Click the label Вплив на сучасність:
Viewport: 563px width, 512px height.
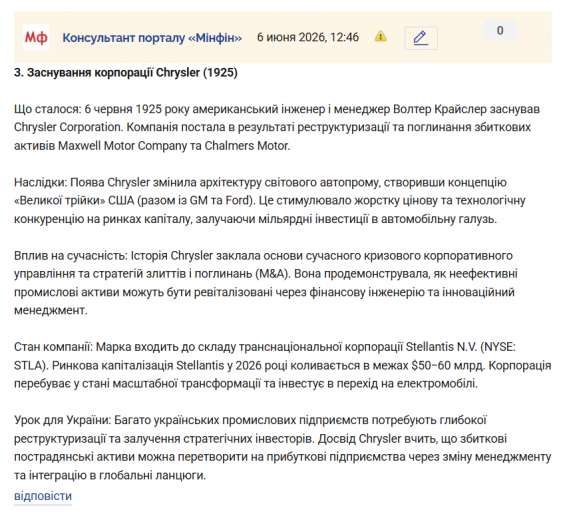pos(71,256)
